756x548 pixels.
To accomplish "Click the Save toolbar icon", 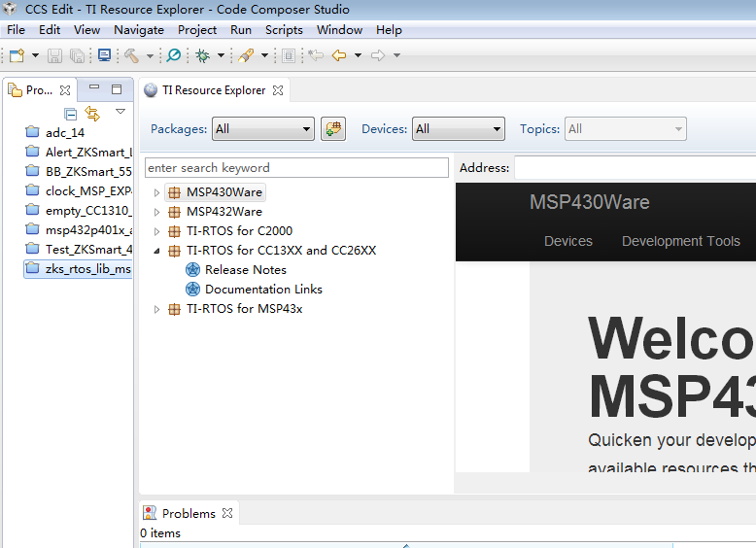I will (x=54, y=56).
